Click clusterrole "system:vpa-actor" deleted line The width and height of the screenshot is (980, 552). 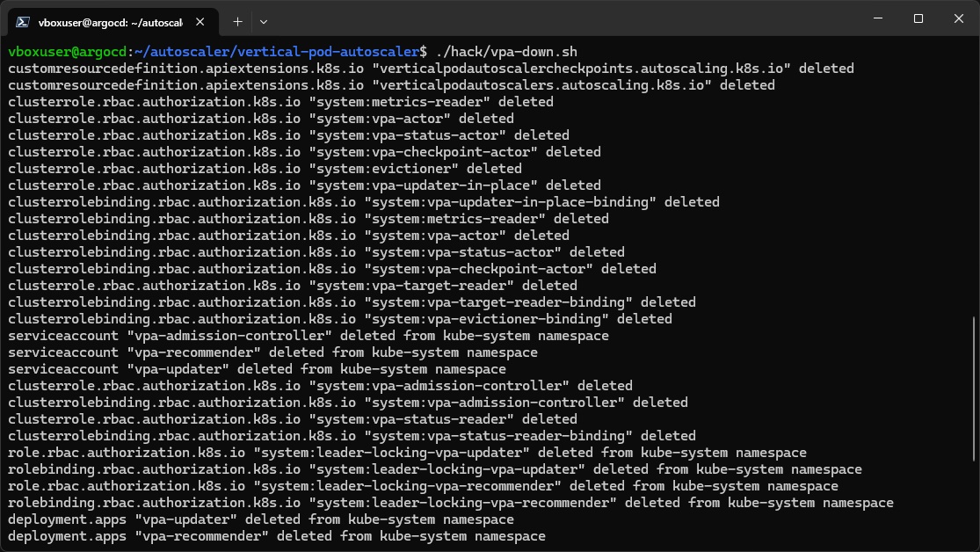click(261, 119)
